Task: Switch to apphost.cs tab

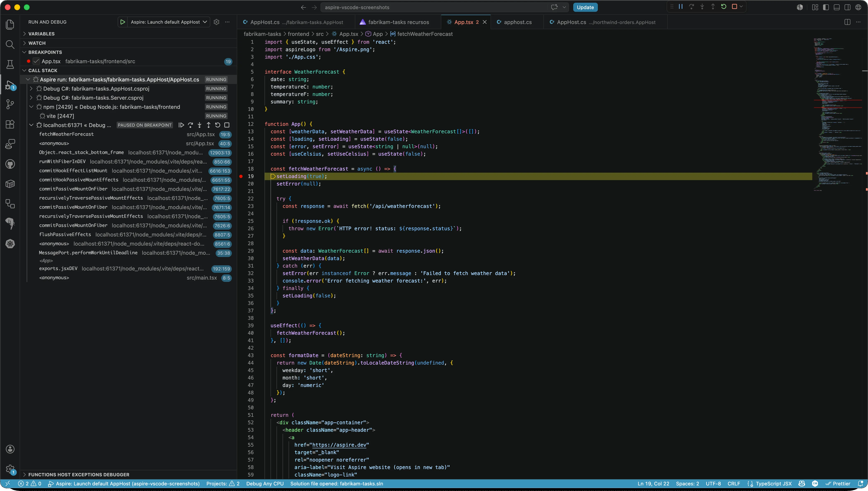Action: tap(517, 22)
